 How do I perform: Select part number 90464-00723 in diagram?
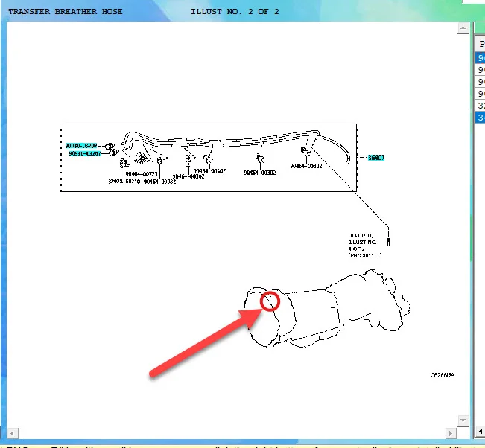142,174
